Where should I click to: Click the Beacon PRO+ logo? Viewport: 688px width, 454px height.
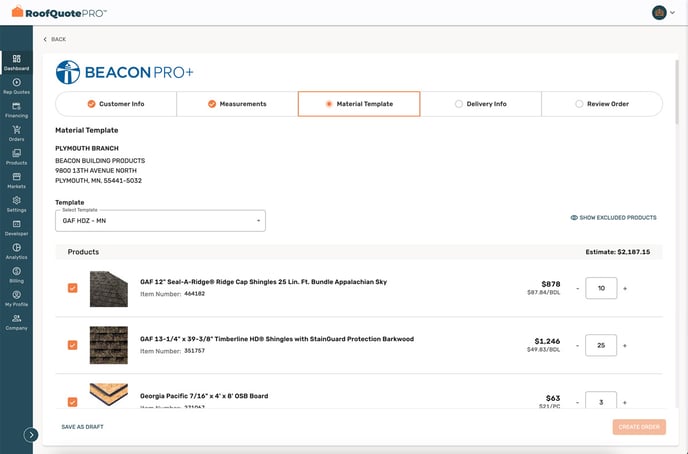pyautogui.click(x=125, y=72)
